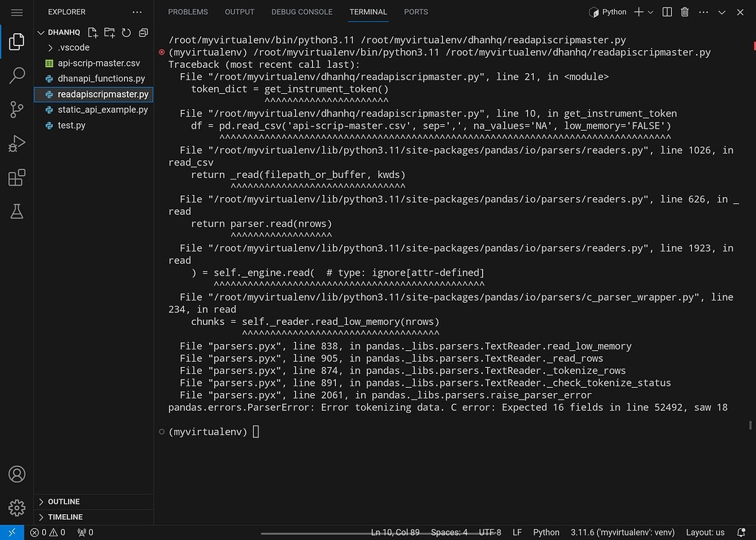Image resolution: width=756 pixels, height=540 pixels.
Task: Split the terminal panel
Action: (x=667, y=12)
